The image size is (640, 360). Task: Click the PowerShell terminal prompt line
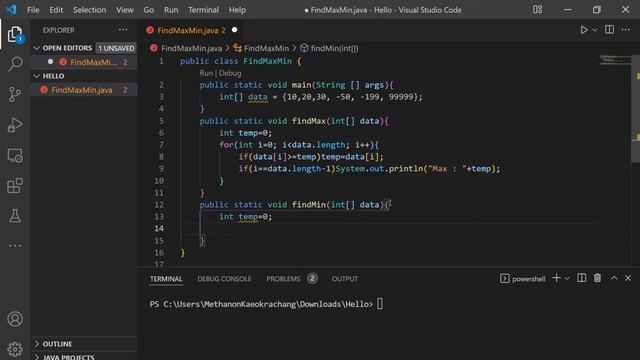tap(266, 304)
